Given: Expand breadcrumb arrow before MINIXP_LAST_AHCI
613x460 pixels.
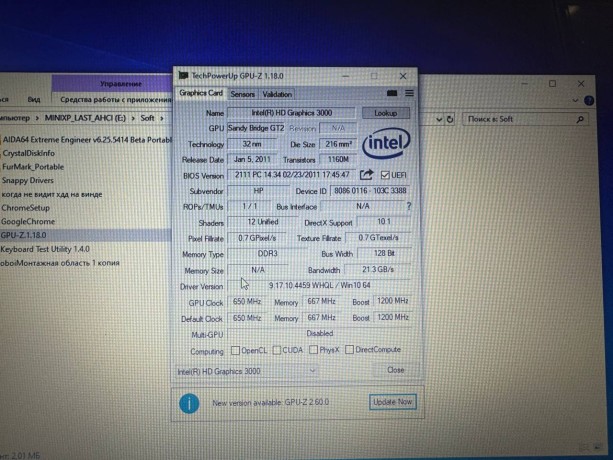Looking at the screenshot, I should (37, 118).
